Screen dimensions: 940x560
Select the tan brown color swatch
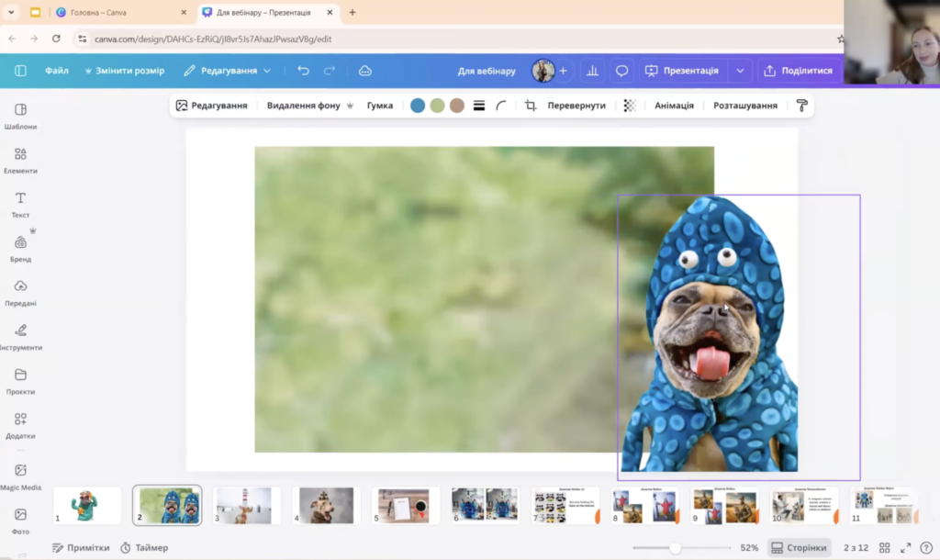tap(457, 106)
